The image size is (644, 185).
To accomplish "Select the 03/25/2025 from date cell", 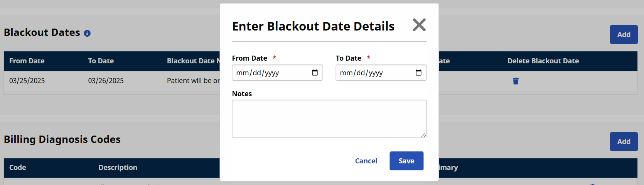I will (x=27, y=81).
